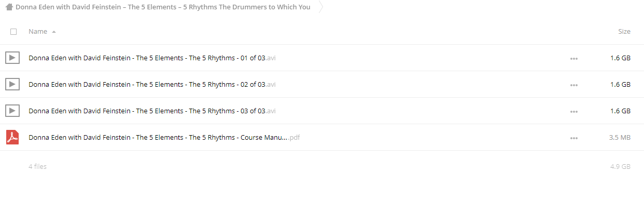Open The 5 Rhythms - 02 of 03.avi
Screen dimensions: 644x199
[152, 85]
